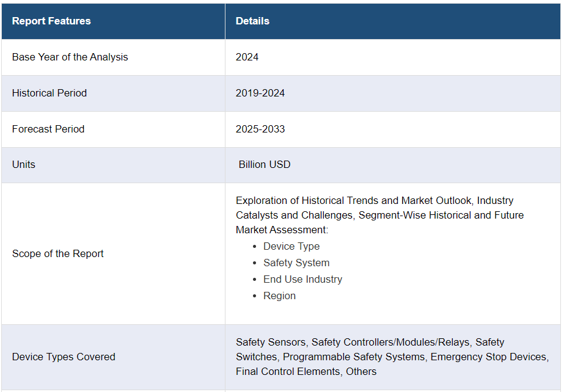Click the value '2025-2033'

point(260,129)
